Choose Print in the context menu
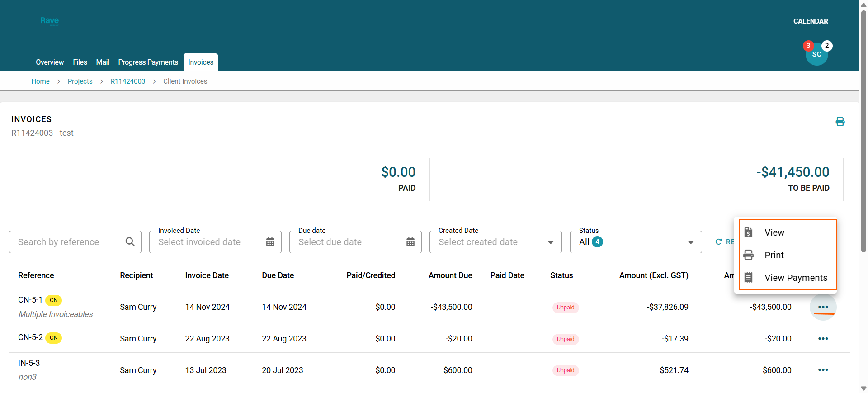 [774, 255]
